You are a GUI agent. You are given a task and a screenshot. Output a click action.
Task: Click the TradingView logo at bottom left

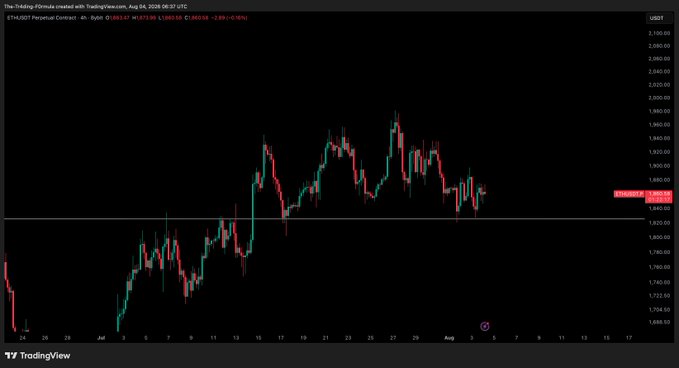(x=38, y=355)
